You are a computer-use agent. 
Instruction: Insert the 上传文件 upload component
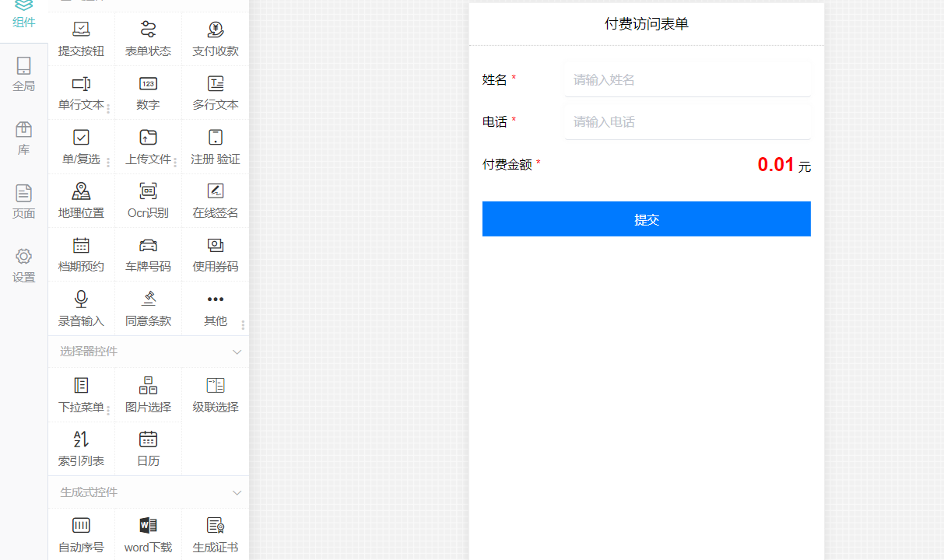tap(148, 138)
